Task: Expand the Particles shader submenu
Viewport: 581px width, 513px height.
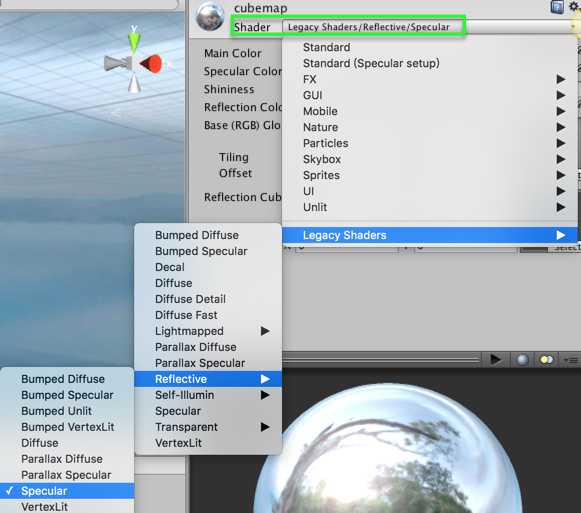Action: point(430,143)
